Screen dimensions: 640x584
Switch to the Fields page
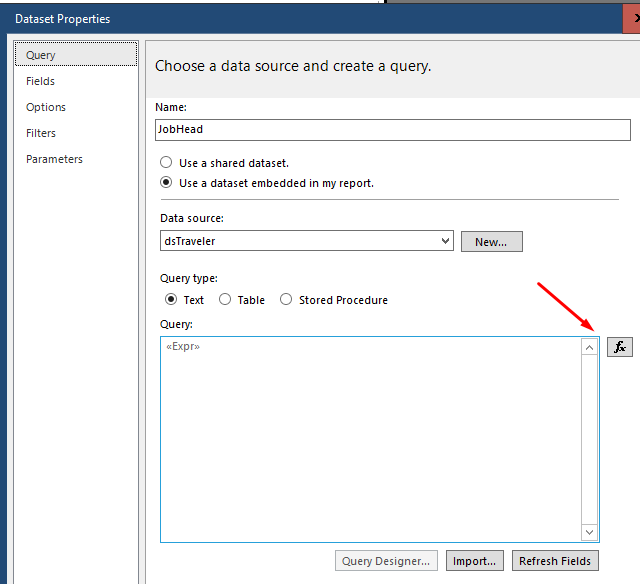[x=40, y=81]
